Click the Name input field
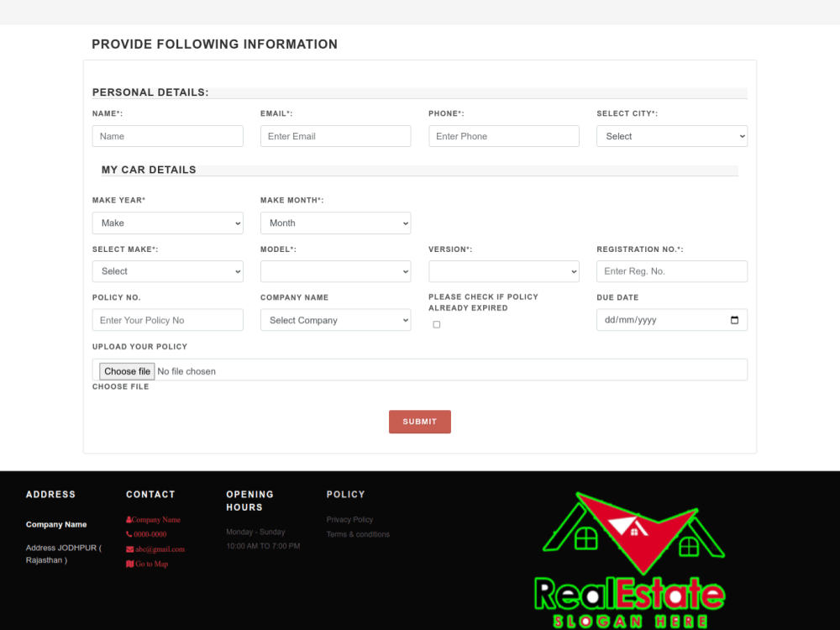 tap(168, 136)
